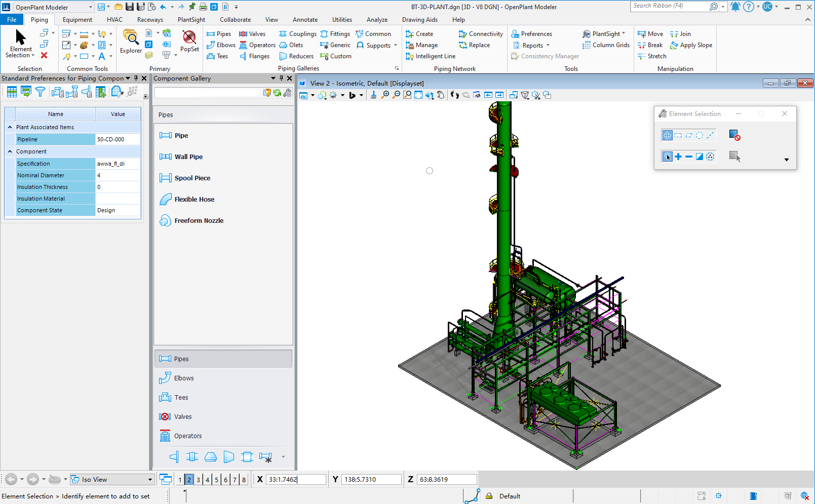Toggle view 1 button
Screen dimensions: 815x504
pos(180,480)
